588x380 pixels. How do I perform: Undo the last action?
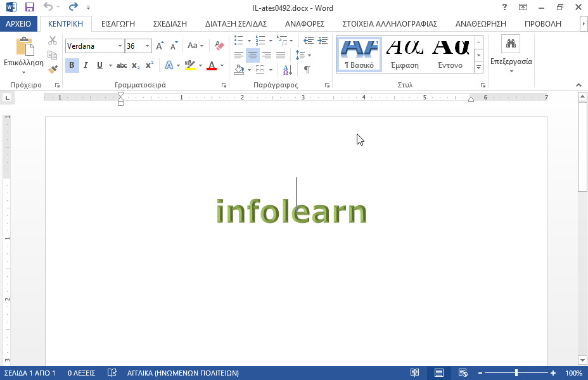tap(48, 7)
